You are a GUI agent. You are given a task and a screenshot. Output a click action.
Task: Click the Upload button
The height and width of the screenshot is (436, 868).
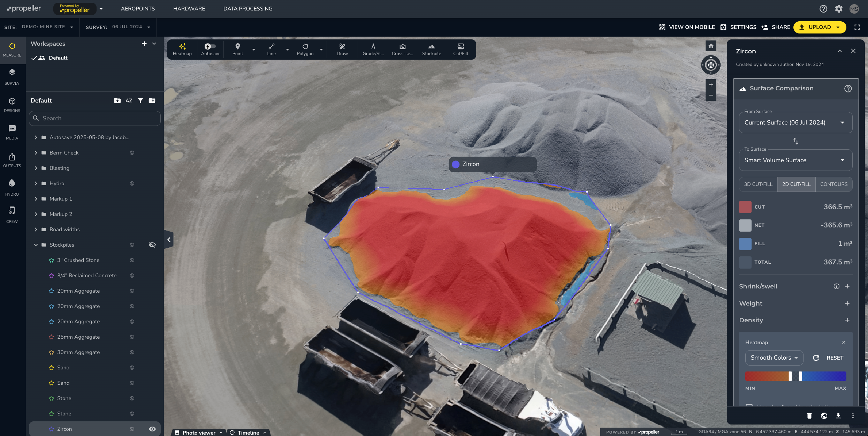tap(820, 27)
